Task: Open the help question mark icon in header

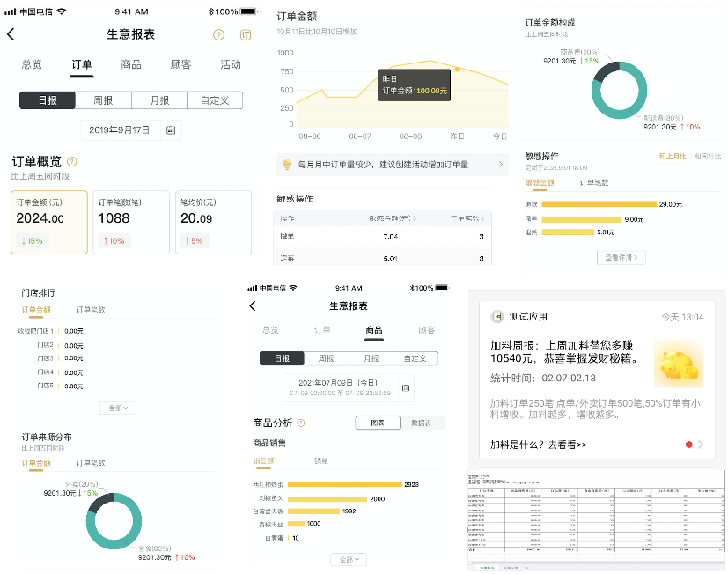Action: click(219, 35)
